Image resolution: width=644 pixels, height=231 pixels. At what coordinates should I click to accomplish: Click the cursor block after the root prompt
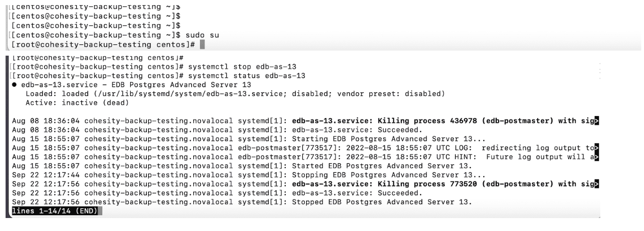pos(202,45)
